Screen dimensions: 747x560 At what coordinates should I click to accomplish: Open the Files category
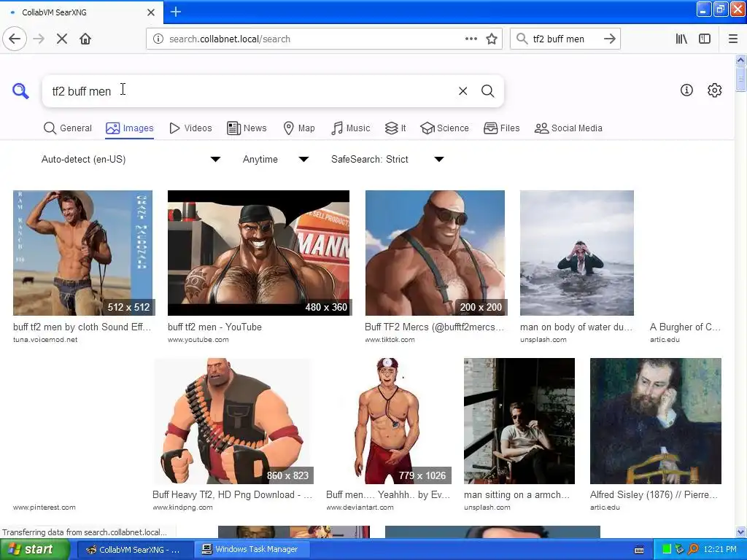pos(502,128)
